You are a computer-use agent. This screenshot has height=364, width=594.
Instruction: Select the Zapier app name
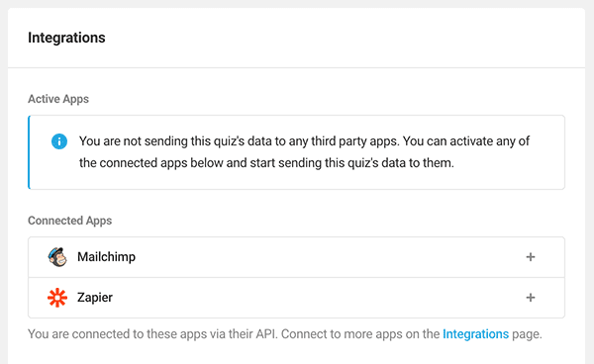tap(95, 298)
